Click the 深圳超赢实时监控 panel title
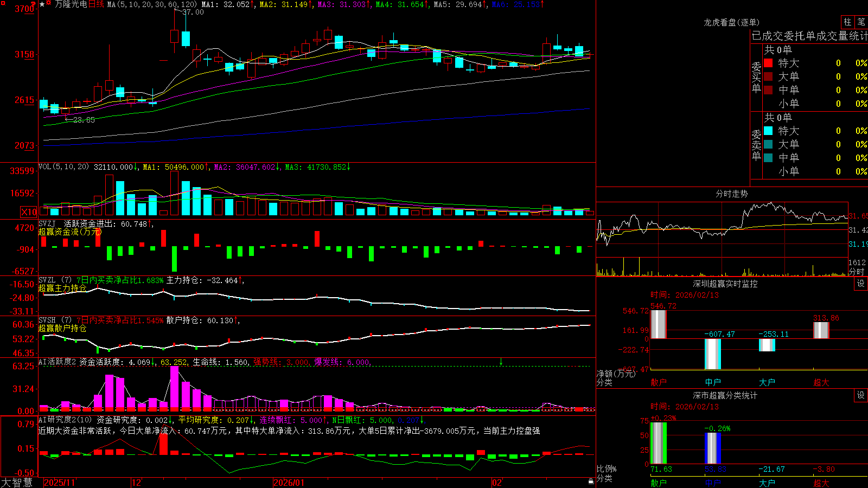Image resolution: width=868 pixels, height=488 pixels. (x=725, y=284)
